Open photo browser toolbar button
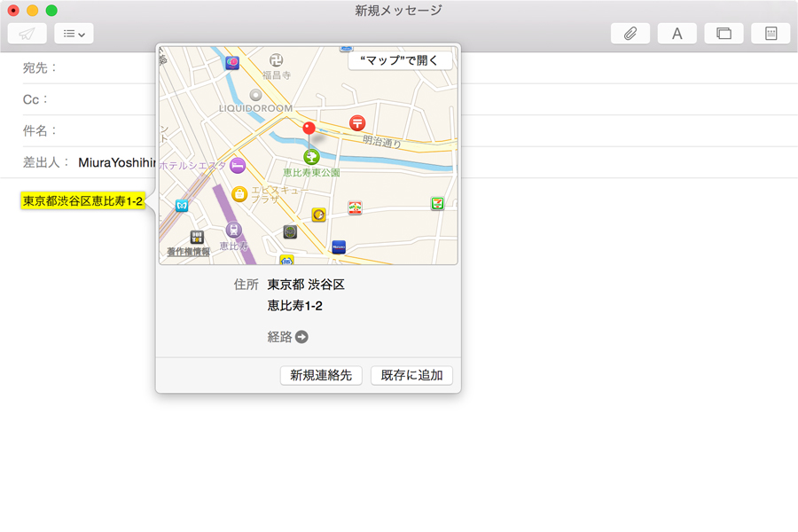The image size is (798, 532). coord(724,34)
